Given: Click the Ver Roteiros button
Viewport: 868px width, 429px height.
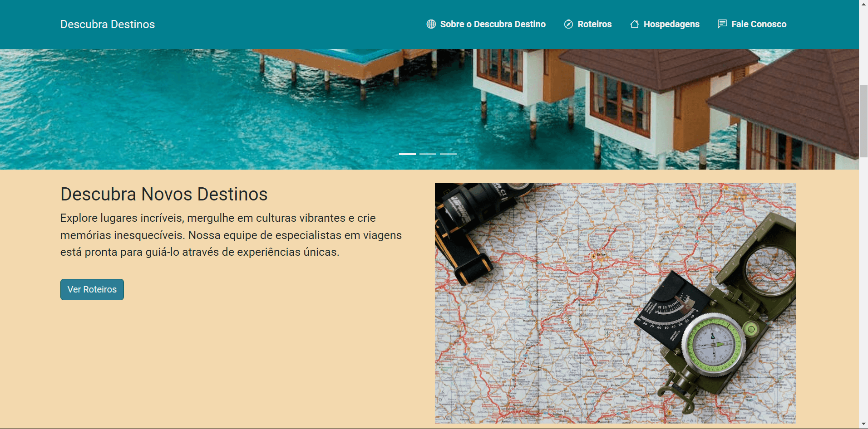Looking at the screenshot, I should [92, 289].
